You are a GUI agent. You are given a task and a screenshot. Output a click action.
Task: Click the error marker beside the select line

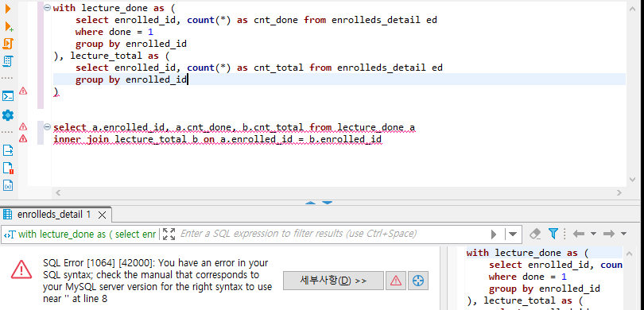pyautogui.click(x=23, y=126)
